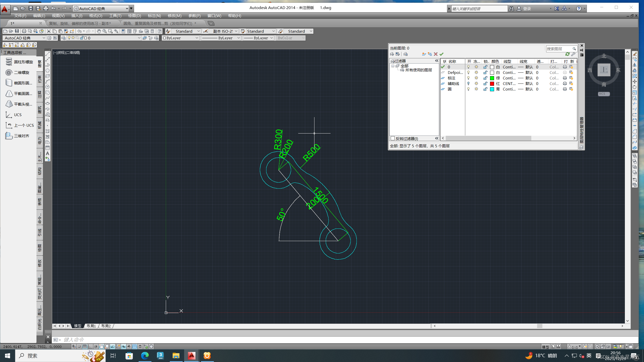Open the 标注(N) menu
The image size is (644, 362).
(x=154, y=16)
